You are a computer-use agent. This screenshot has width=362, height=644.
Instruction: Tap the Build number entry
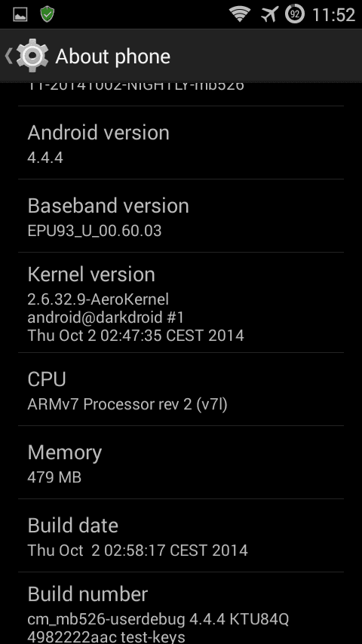tap(181, 608)
